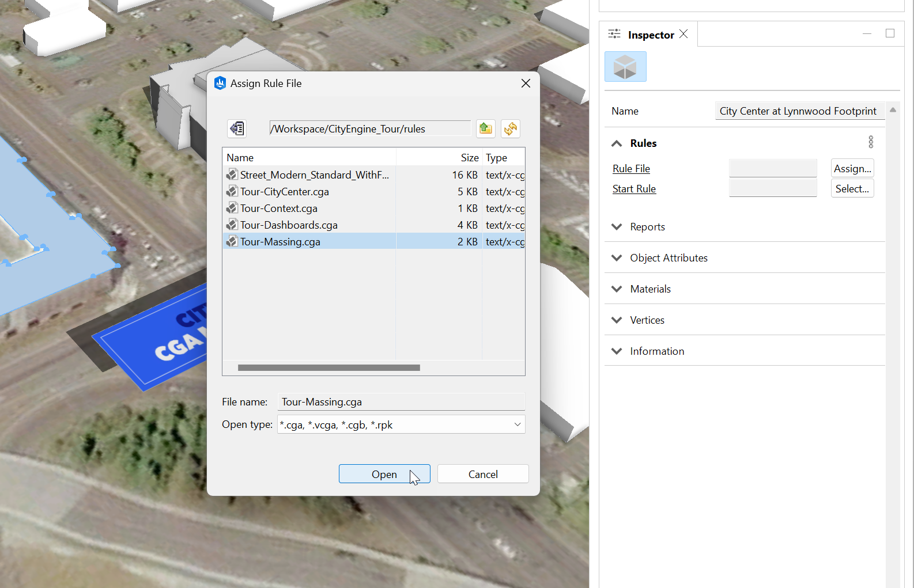
Task: Collapse the Rules section
Action: coord(617,143)
